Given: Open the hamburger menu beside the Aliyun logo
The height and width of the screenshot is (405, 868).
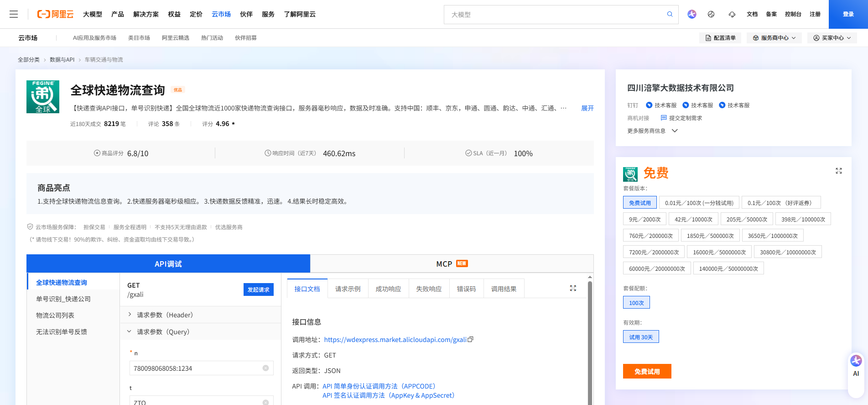Looking at the screenshot, I should tap(14, 14).
